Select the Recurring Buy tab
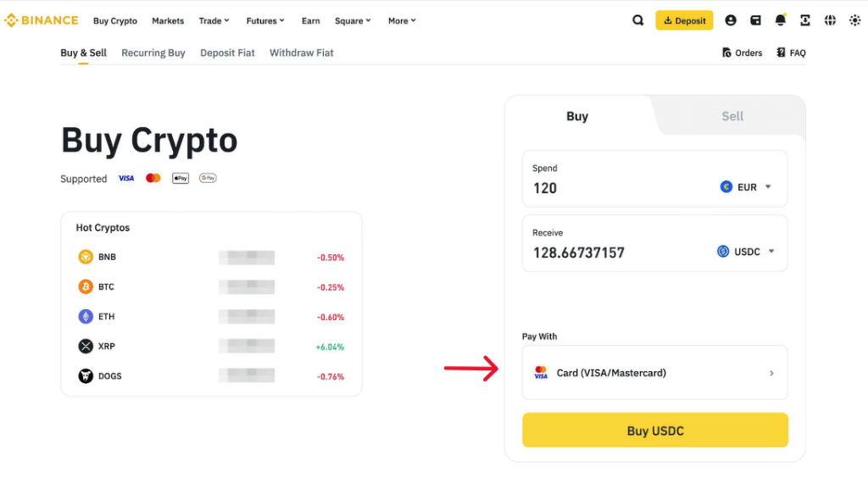Viewport: 868px width, 488px height. pyautogui.click(x=153, y=53)
